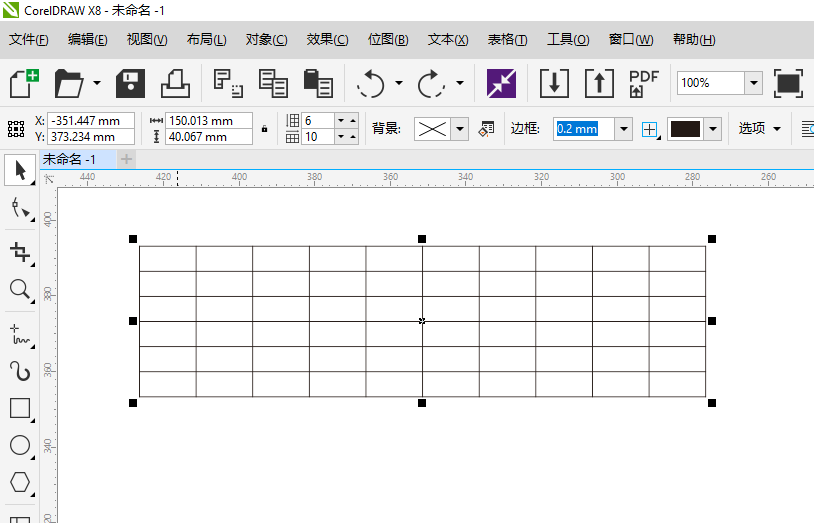
Task: Export the file with up-arrow icon
Action: [599, 83]
